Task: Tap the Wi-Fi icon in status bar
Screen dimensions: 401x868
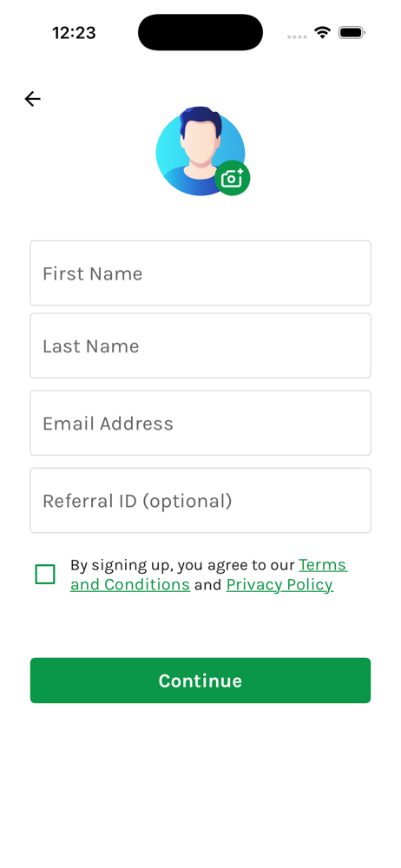Action: tap(322, 33)
